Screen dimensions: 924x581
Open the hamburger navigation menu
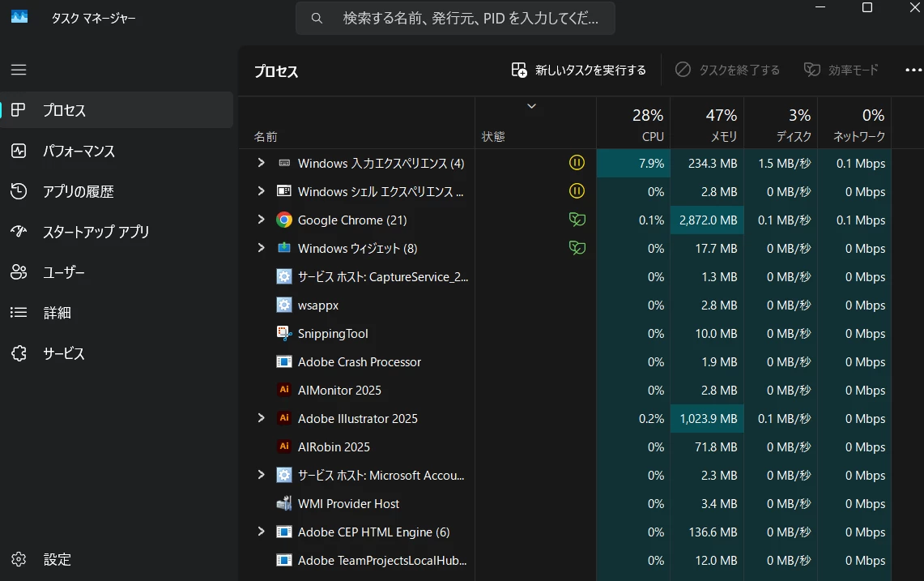[19, 70]
